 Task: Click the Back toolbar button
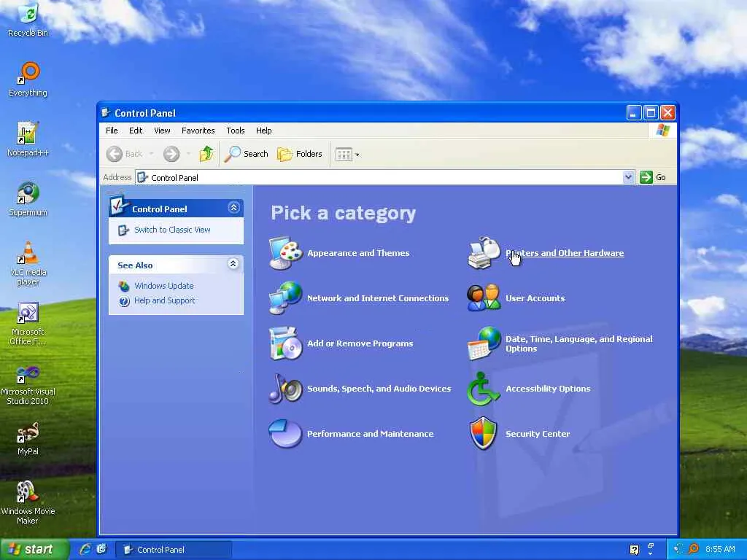124,154
